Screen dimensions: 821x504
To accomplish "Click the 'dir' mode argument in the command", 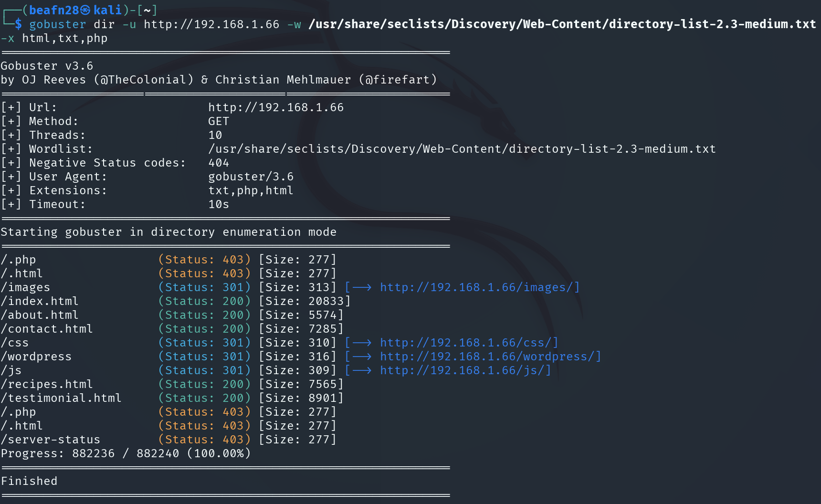I will coord(104,24).
